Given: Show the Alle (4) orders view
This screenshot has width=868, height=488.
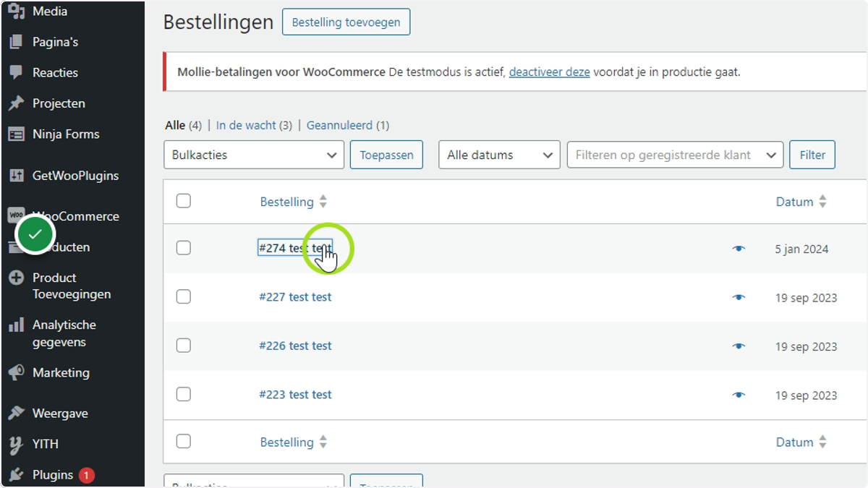Looking at the screenshot, I should click(183, 125).
